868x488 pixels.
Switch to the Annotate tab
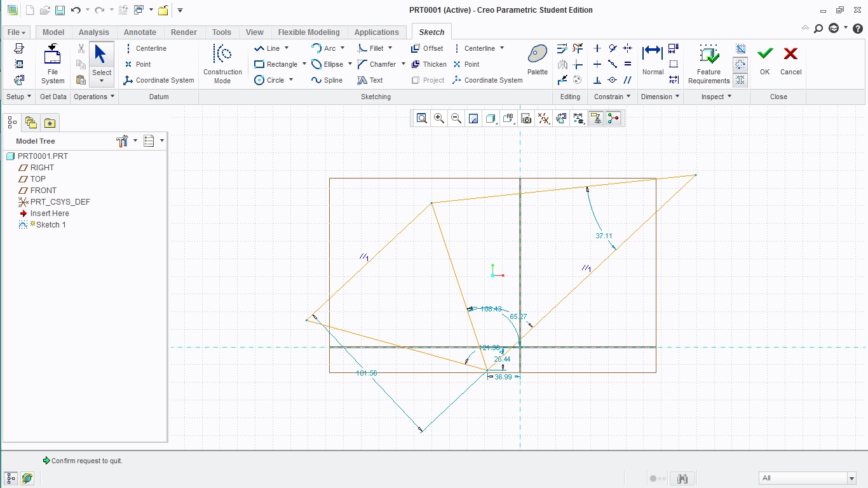click(140, 32)
